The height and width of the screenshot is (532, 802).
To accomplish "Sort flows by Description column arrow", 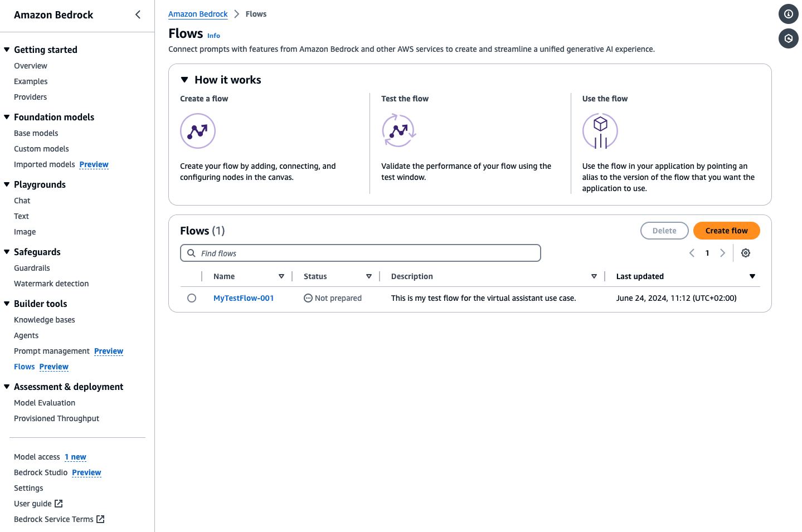I will (x=594, y=276).
